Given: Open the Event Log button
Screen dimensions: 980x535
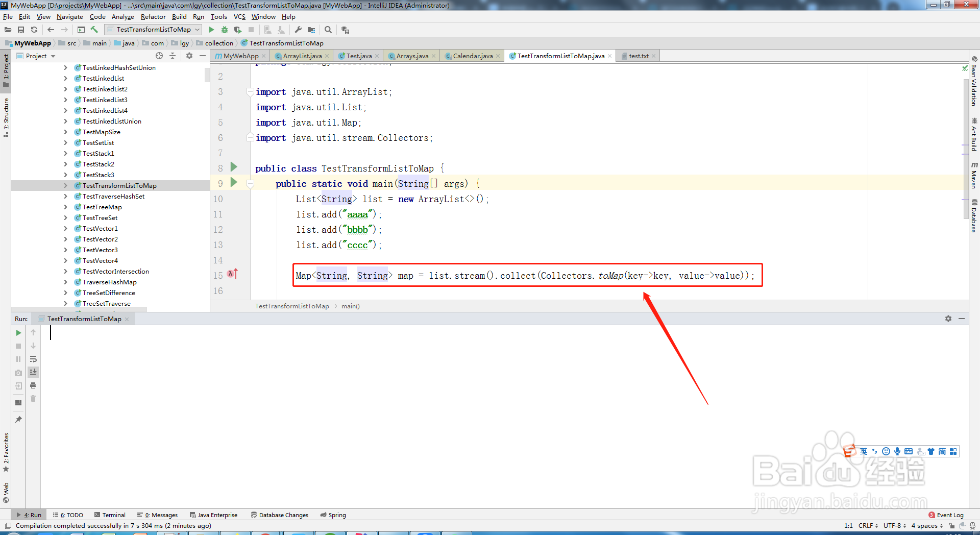Looking at the screenshot, I should pos(946,515).
